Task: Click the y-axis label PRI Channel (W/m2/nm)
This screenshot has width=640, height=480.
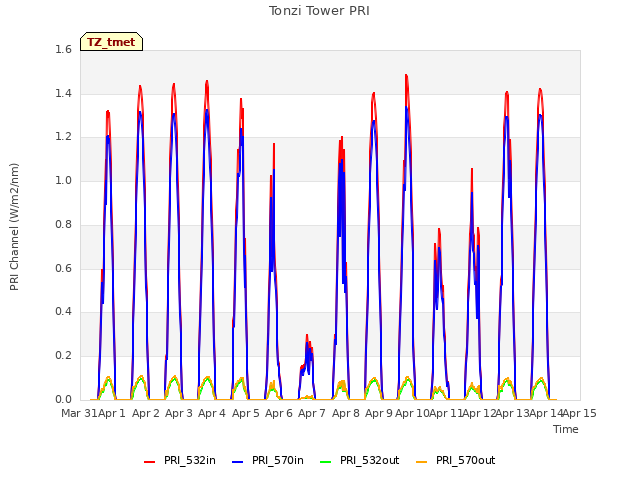Action: [14, 227]
